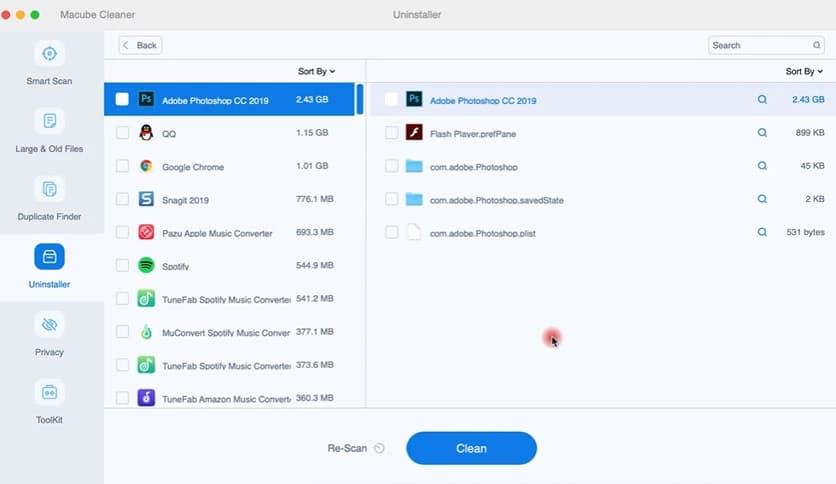Click the Spotify app icon in list
This screenshot has width=836, height=484.
(146, 266)
